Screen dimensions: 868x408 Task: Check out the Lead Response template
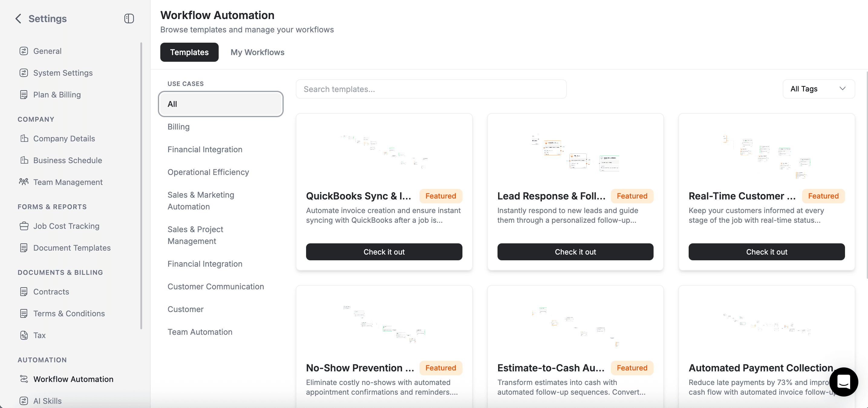coord(575,252)
